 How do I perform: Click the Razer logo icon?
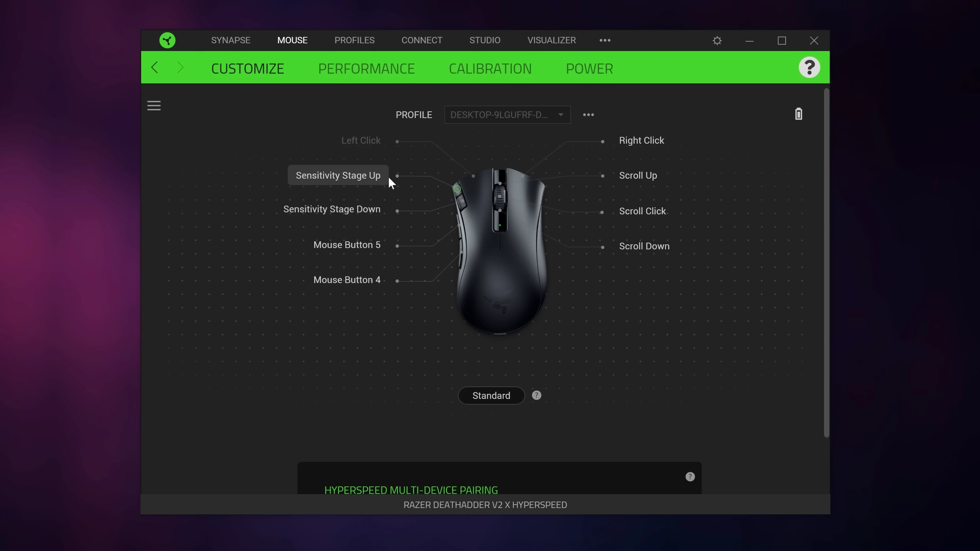click(167, 40)
